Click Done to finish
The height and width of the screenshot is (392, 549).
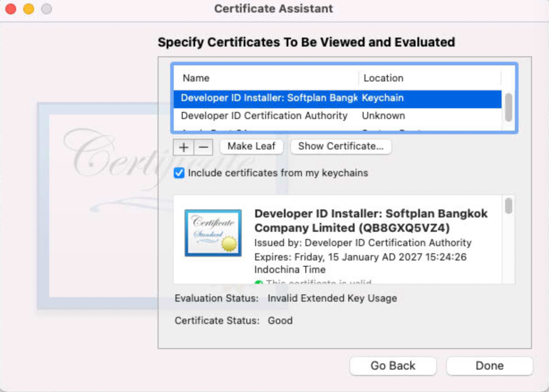(x=489, y=366)
